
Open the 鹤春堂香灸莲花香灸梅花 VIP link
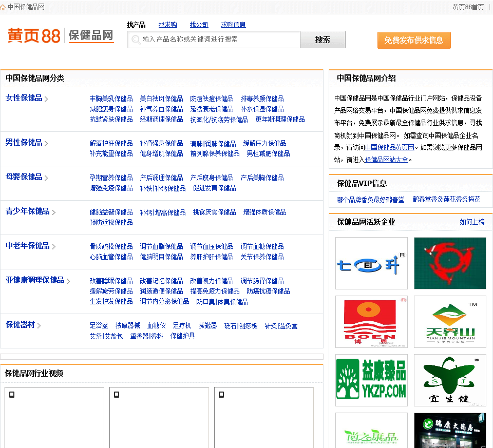[446, 200]
